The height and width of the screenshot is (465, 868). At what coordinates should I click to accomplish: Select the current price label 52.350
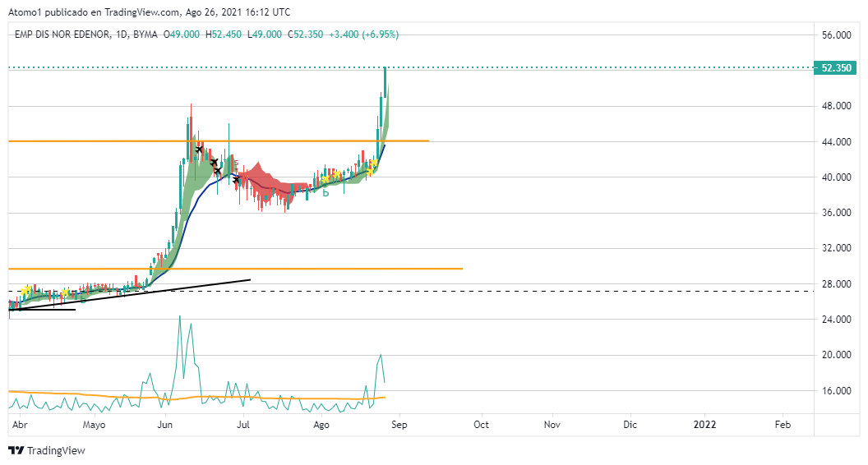[835, 68]
